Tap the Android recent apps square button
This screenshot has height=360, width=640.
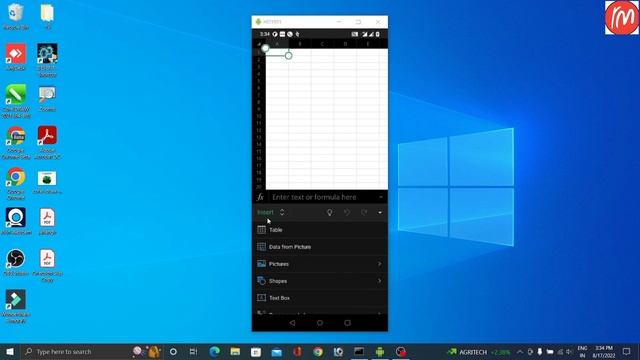coord(347,323)
